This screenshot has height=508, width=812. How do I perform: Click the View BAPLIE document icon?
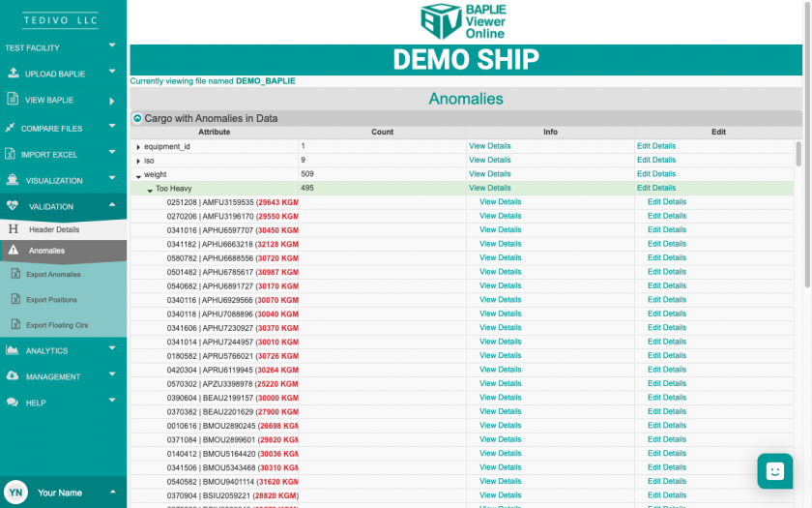coord(13,99)
